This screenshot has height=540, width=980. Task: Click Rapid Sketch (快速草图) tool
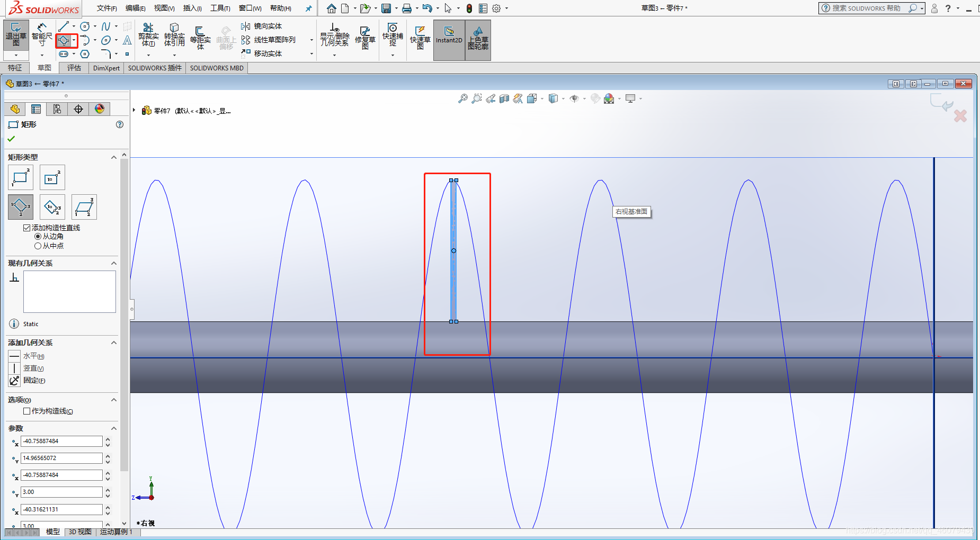coord(420,37)
